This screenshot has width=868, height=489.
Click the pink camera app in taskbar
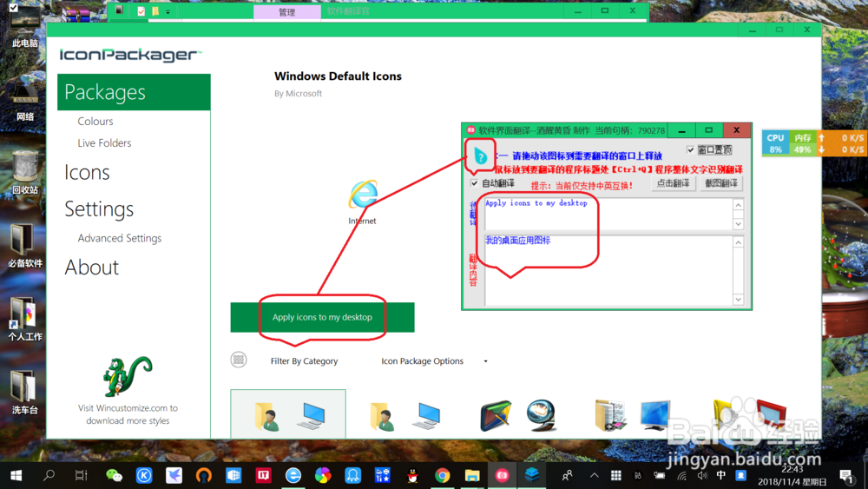coord(502,475)
